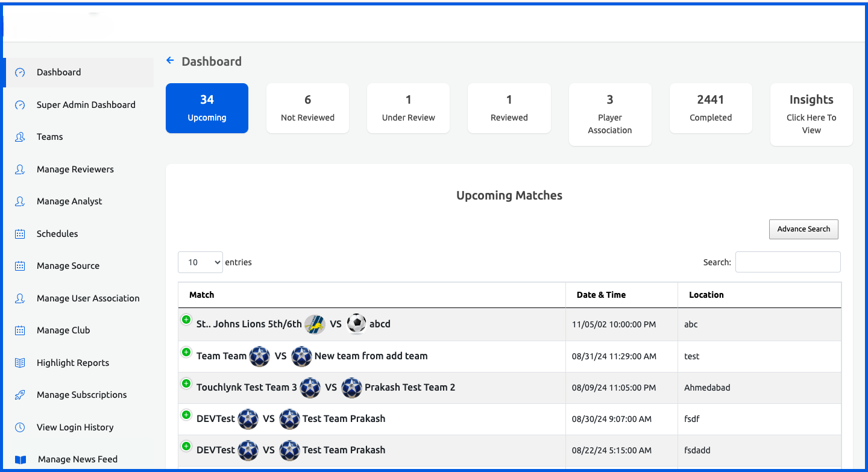Open Schedules from the sidebar
This screenshot has height=472, width=868.
coord(78,234)
